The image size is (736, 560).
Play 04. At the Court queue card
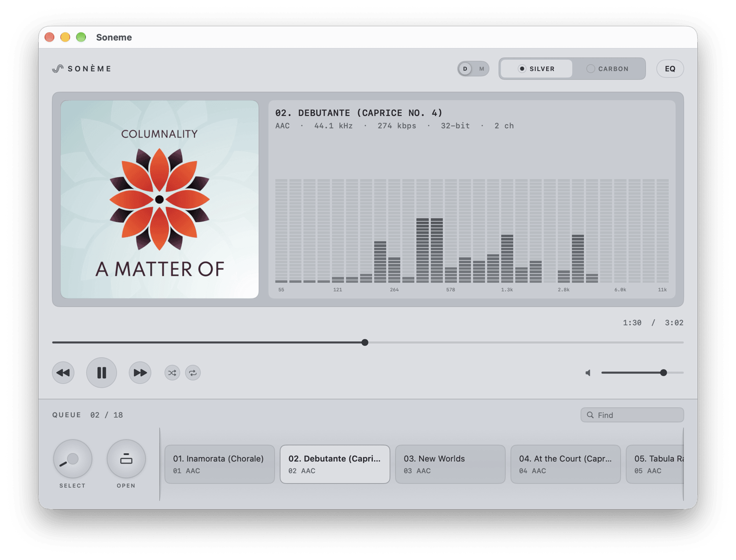click(x=565, y=464)
